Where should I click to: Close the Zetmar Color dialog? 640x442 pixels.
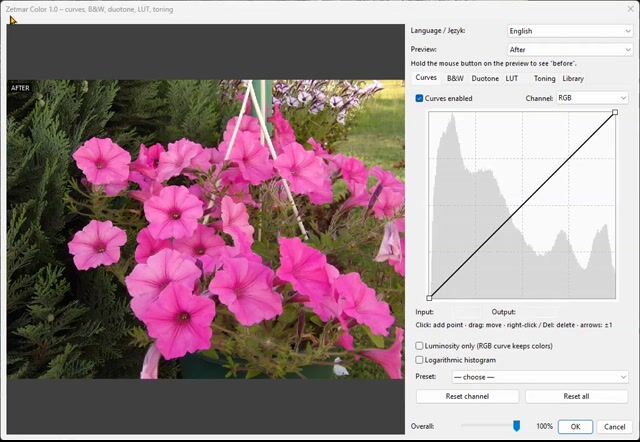pos(630,9)
